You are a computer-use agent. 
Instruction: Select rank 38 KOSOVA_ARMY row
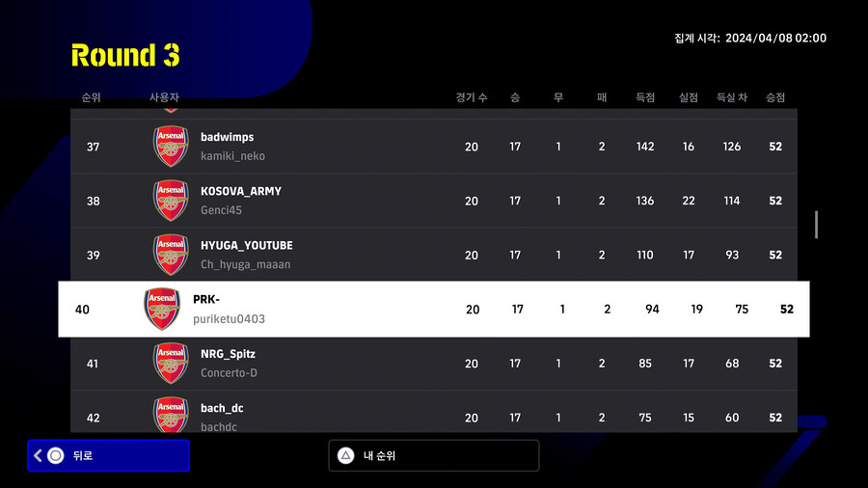pos(434,201)
